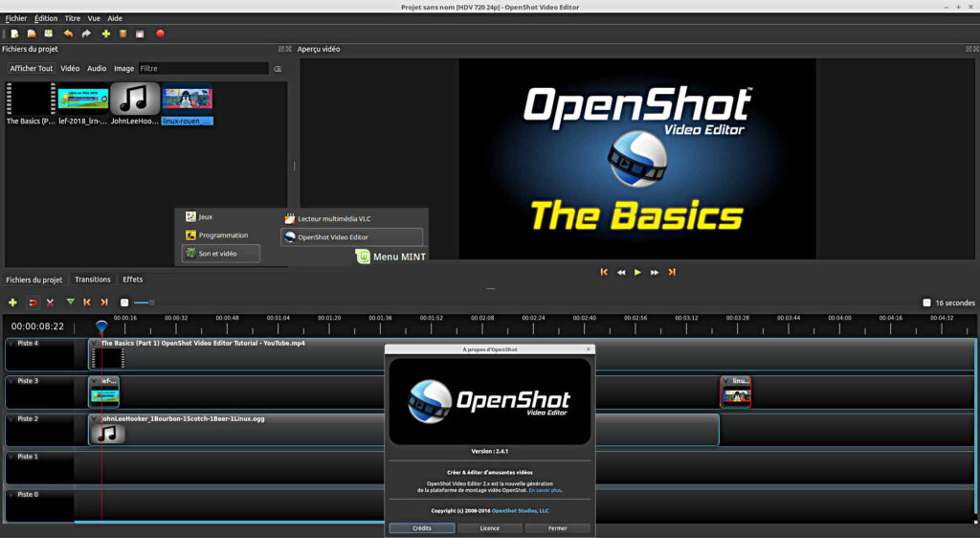Click the fullscreen icon in main toolbar

(140, 34)
